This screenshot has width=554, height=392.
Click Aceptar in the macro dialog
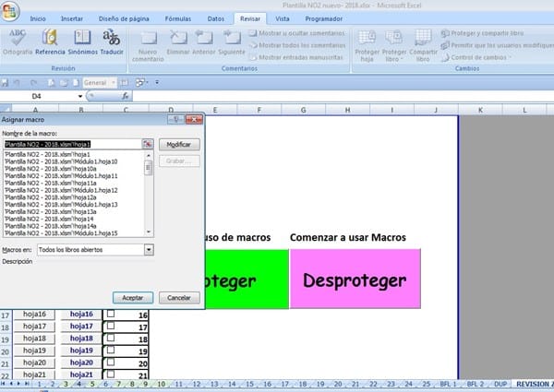click(x=133, y=298)
